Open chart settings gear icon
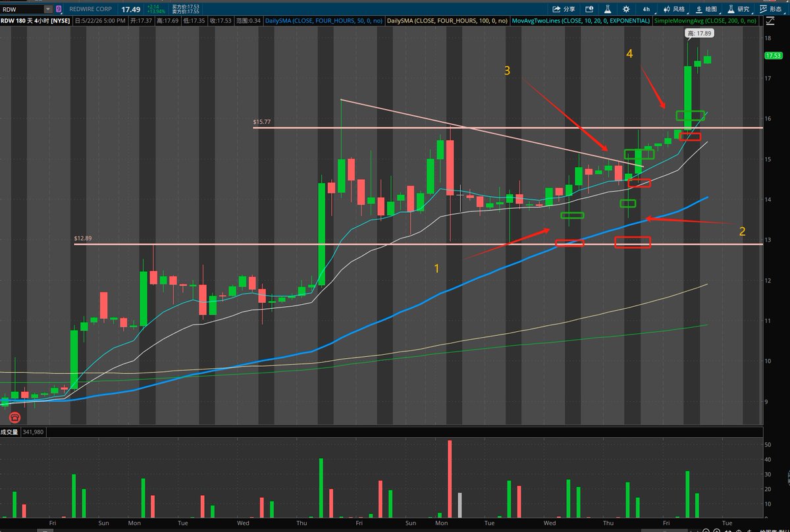The height and width of the screenshot is (532, 790). 625,9
